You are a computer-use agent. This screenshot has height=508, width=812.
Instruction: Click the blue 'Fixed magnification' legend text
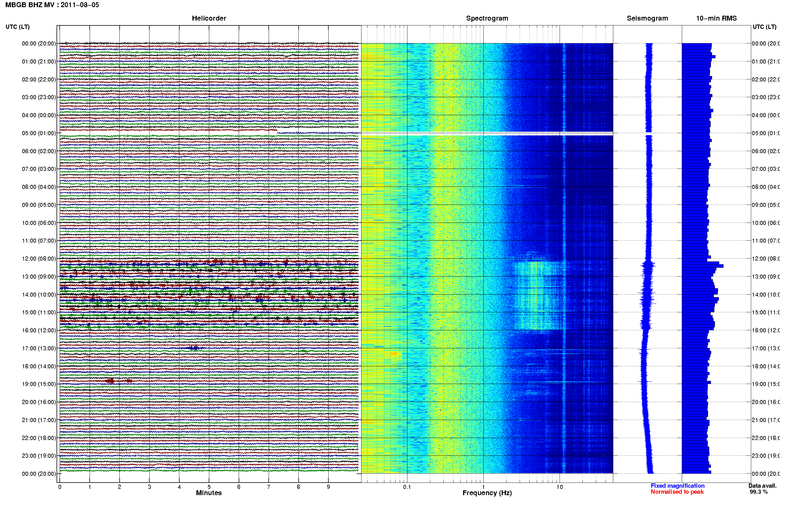(x=678, y=486)
